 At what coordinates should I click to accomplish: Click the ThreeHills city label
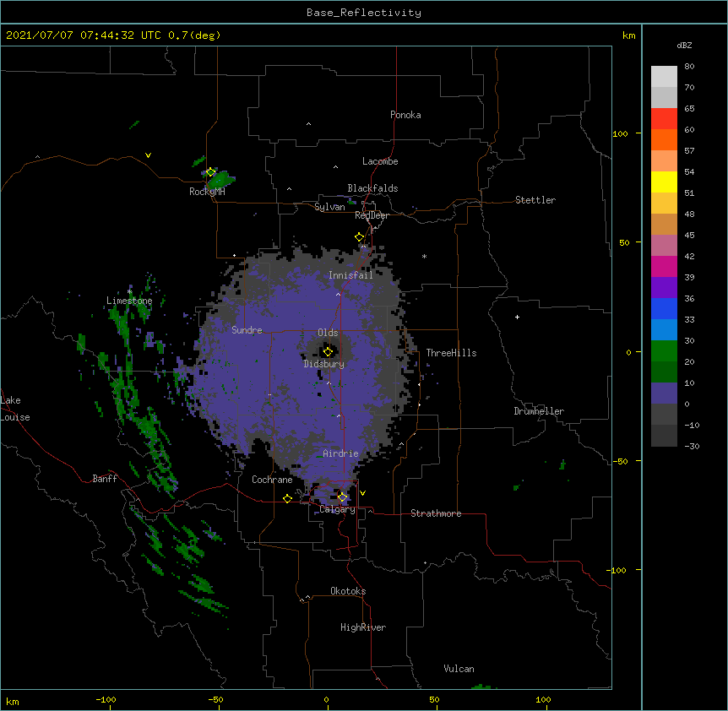[451, 353]
